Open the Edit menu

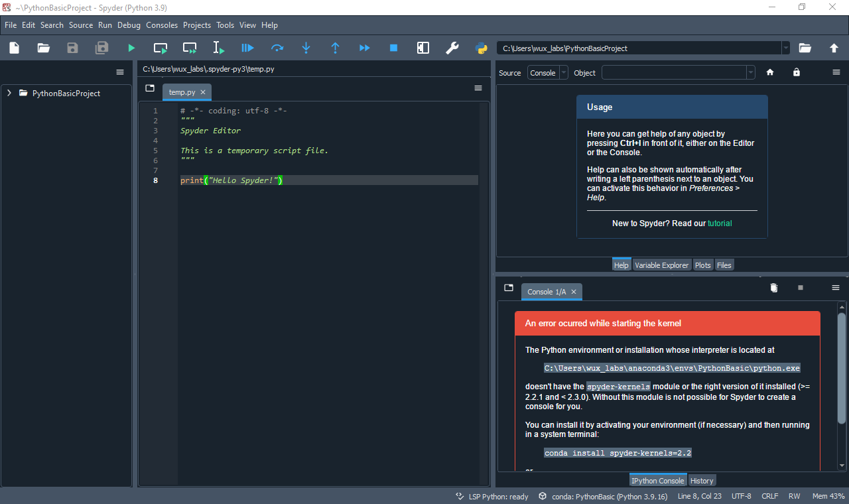[x=29, y=25]
